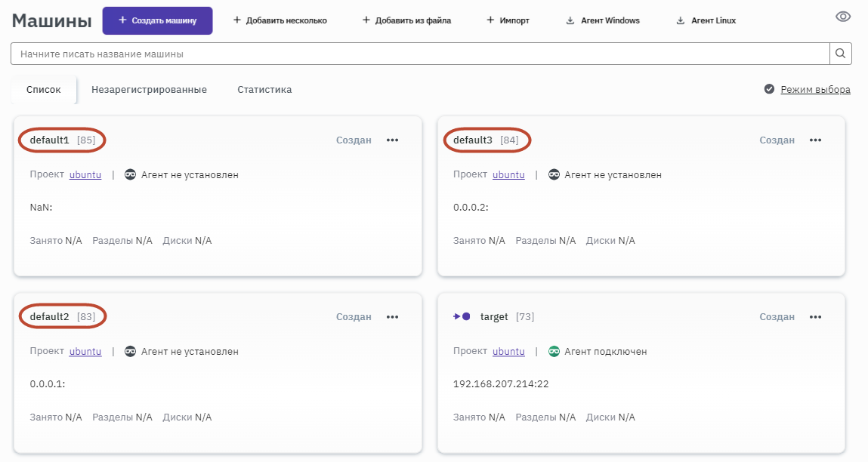Download the Агент Linux installer
Image resolution: width=868 pixels, height=462 pixels.
tap(706, 20)
